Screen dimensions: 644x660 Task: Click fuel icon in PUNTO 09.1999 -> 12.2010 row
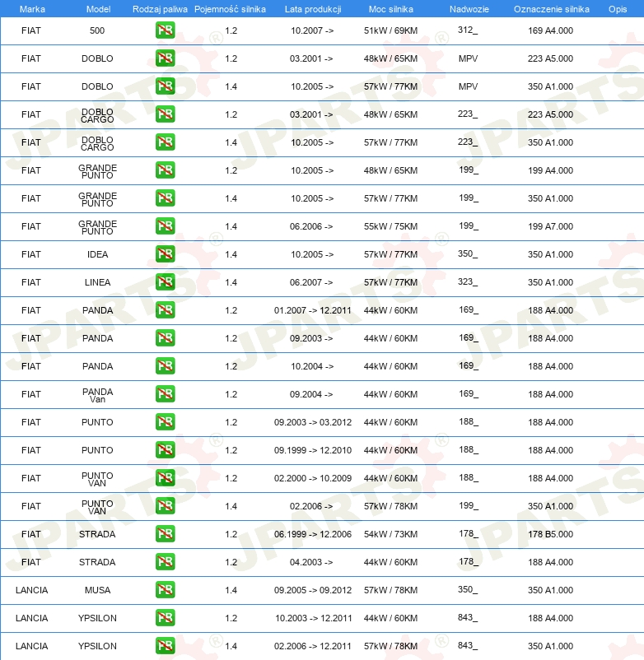point(165,450)
